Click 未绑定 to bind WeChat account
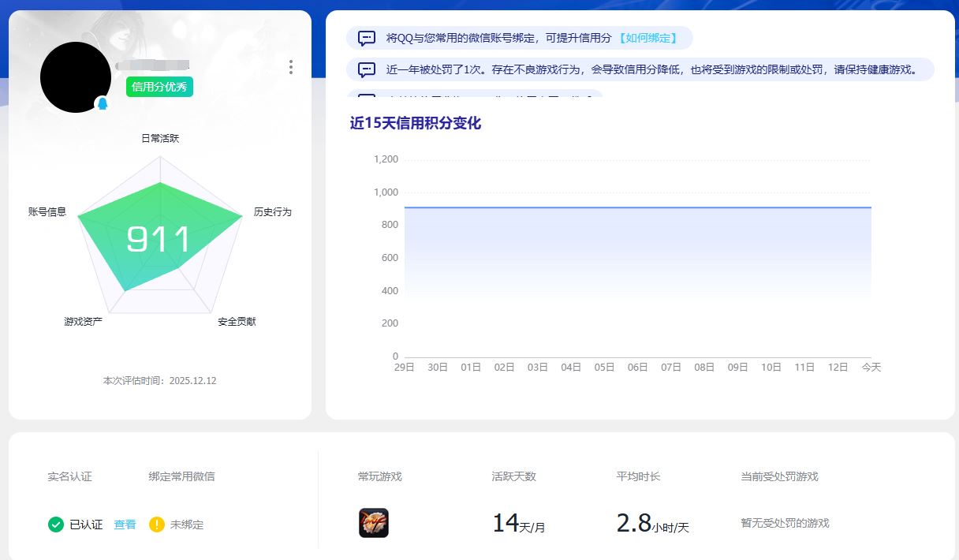This screenshot has width=959, height=560. pyautogui.click(x=188, y=523)
